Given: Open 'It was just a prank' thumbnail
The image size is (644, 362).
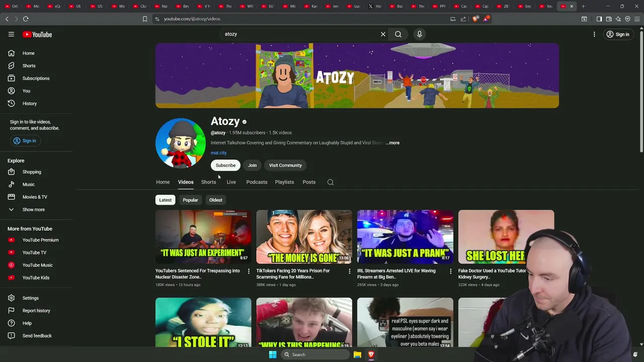Looking at the screenshot, I should tap(405, 237).
